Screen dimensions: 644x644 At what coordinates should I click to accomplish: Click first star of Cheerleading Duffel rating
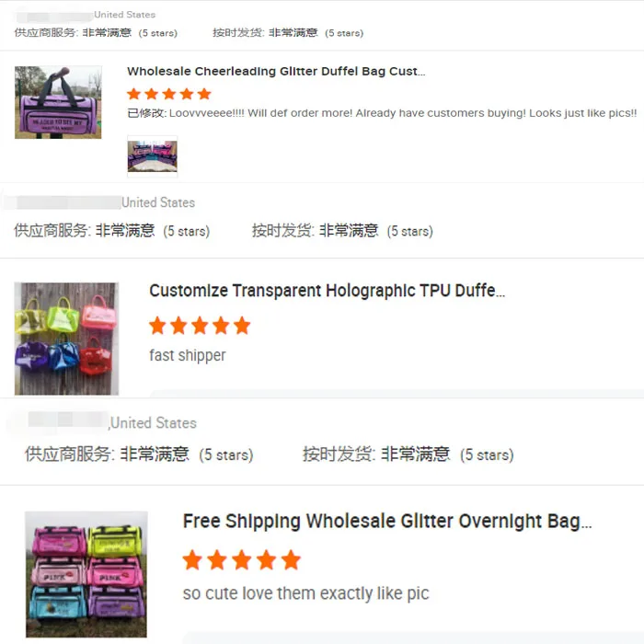click(x=134, y=94)
